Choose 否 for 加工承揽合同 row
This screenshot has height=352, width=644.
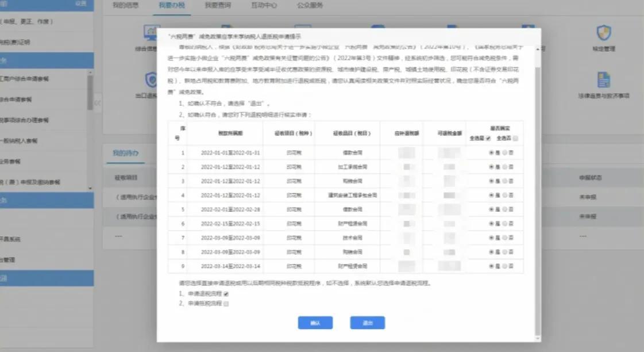(505, 167)
